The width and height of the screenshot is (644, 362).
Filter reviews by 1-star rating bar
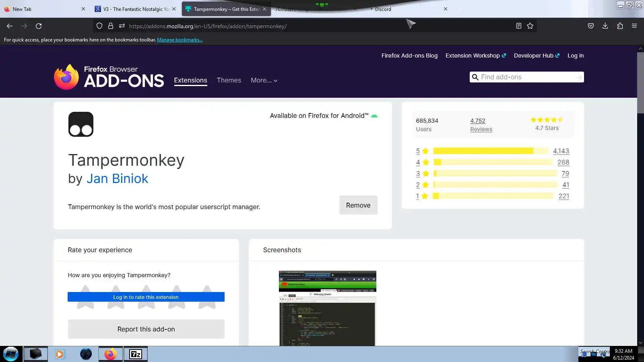coord(493,196)
